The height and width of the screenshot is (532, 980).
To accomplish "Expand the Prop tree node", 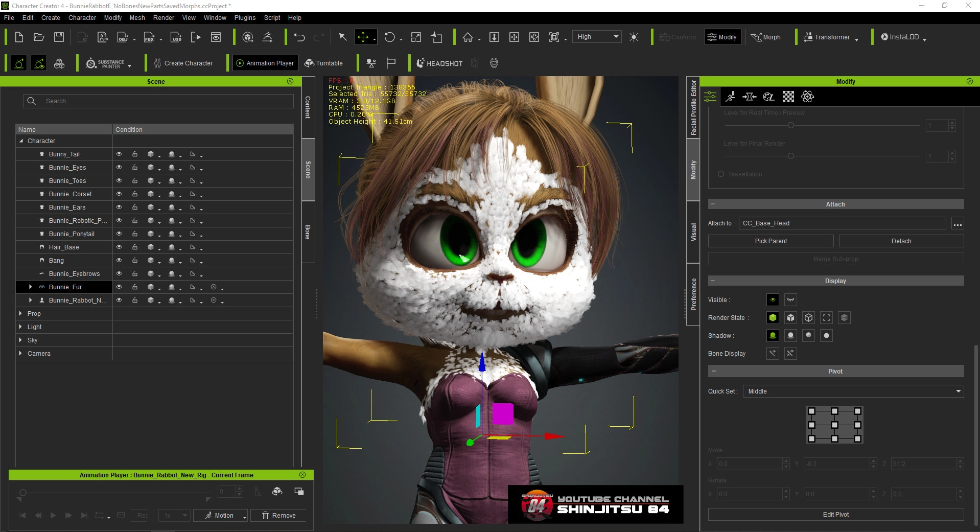I will (20, 313).
